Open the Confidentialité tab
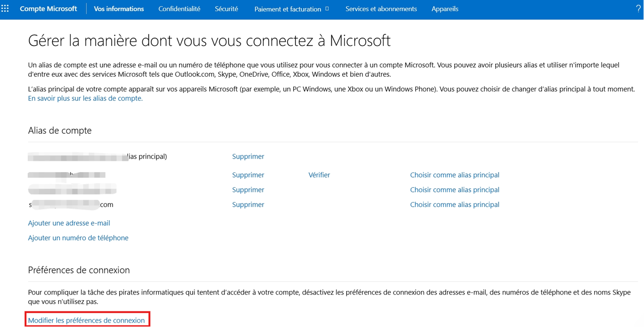644x327 pixels. coord(179,9)
